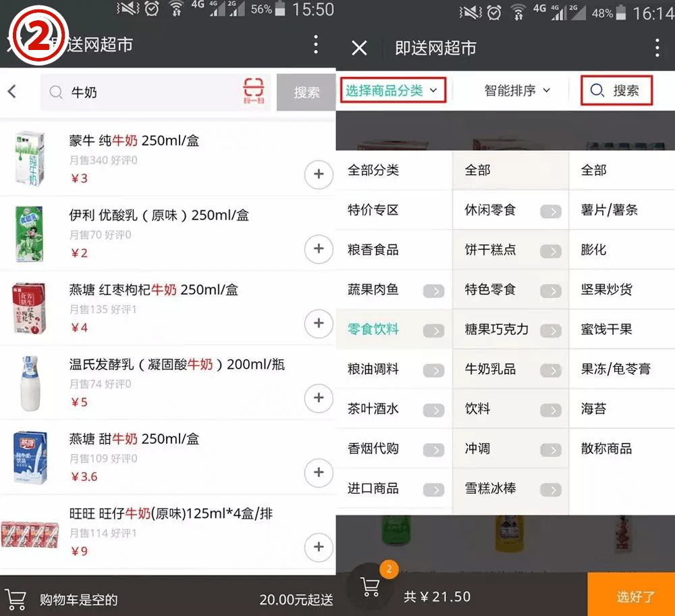Click the 共 ¥21.50 total text
Screen dimensions: 675x616
[437, 596]
